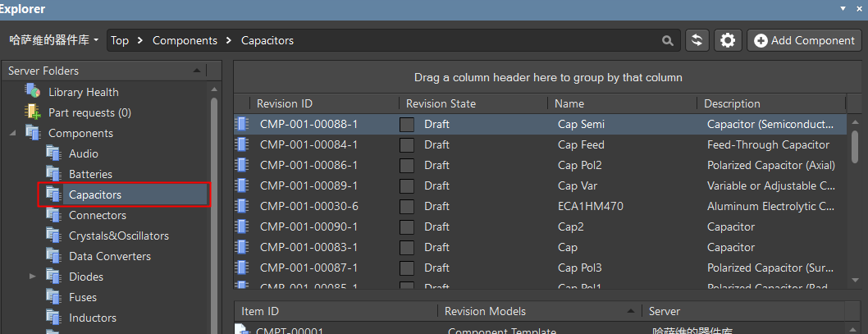This screenshot has width=868, height=334.
Task: Click Draft state box for Cap Feed
Action: coord(407,145)
